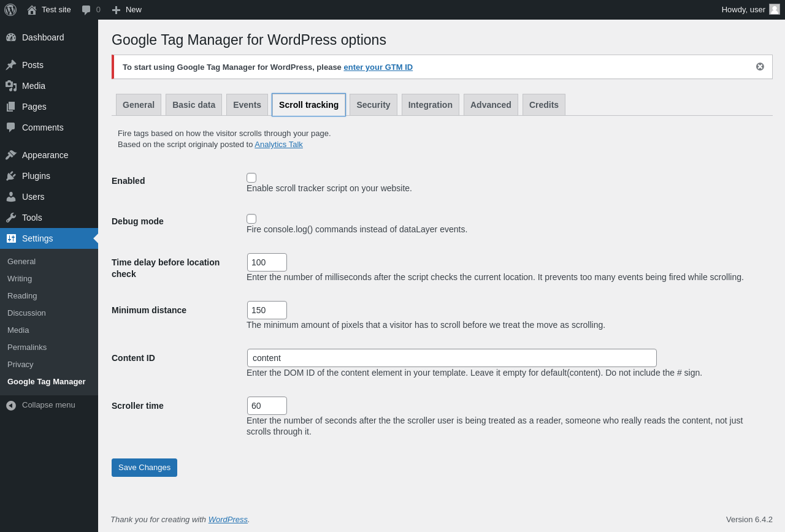
Task: Dismiss the GTM ID notice
Action: point(760,67)
